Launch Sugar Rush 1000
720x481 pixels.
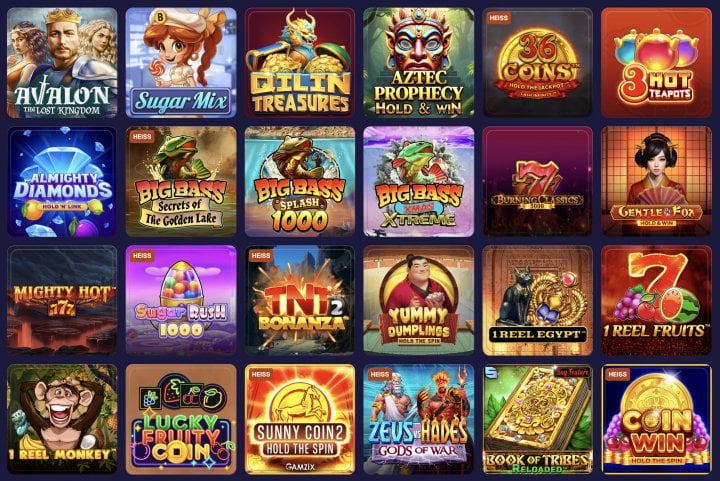[x=181, y=301]
